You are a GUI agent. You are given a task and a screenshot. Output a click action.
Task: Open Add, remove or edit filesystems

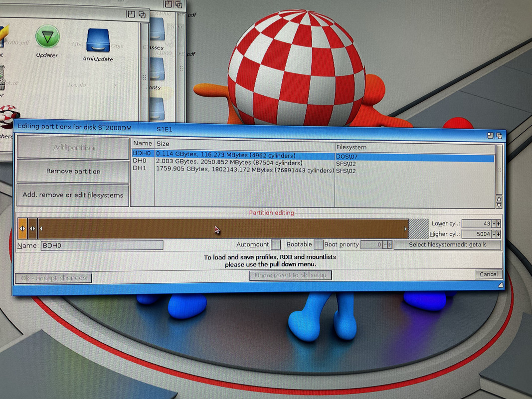pos(73,195)
